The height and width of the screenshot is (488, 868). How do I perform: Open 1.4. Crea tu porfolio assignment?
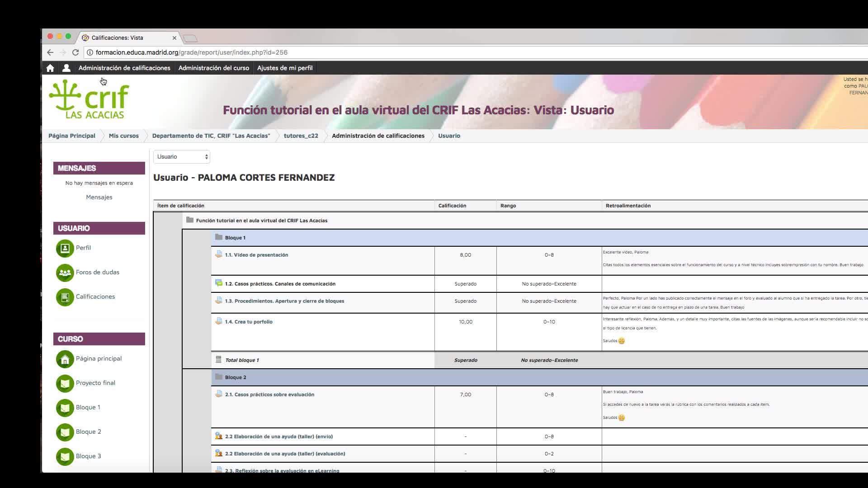click(x=249, y=322)
